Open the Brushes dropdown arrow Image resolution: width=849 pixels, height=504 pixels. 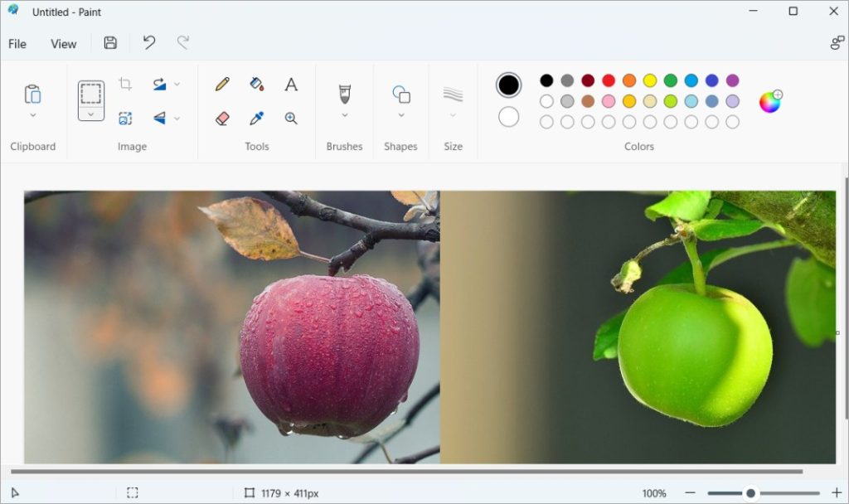[345, 115]
